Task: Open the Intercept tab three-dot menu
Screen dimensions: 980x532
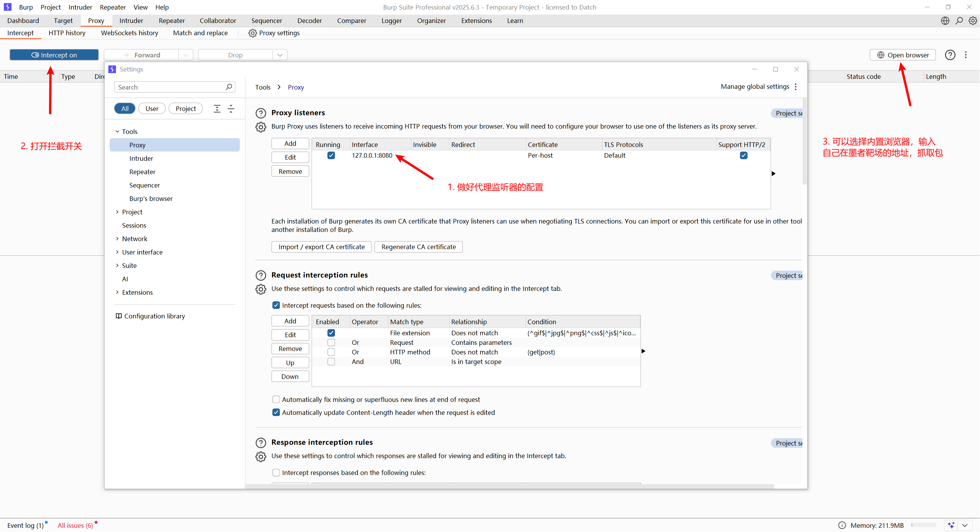Action: (966, 55)
